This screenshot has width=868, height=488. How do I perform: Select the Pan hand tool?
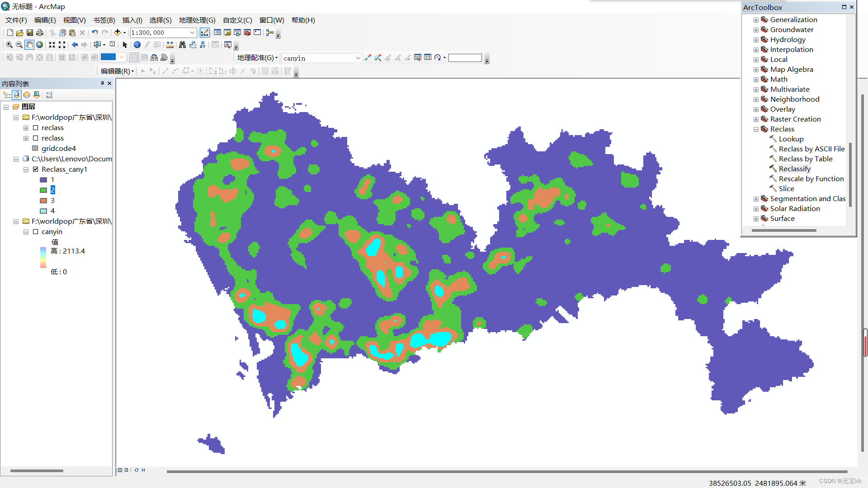click(29, 45)
